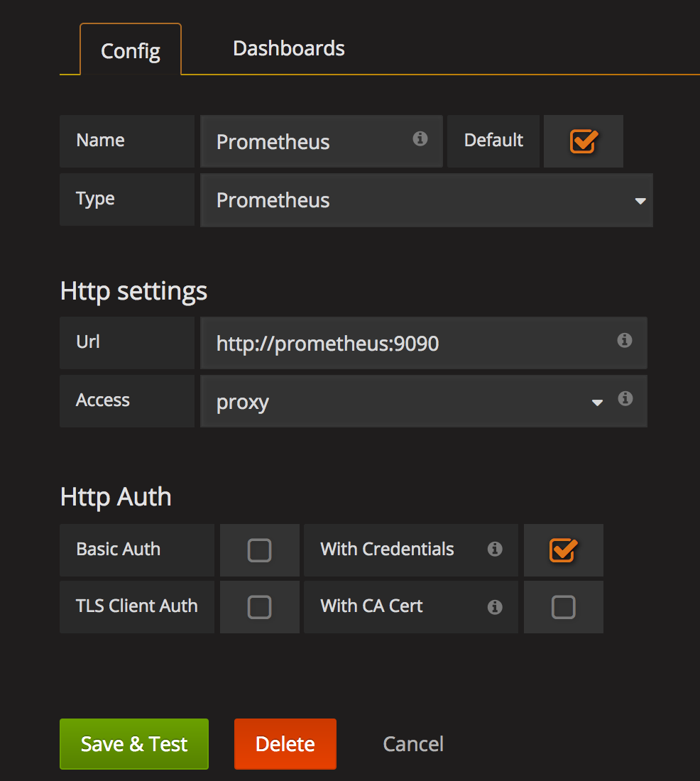
Task: Click the With CA Cert label text
Action: pyautogui.click(x=371, y=606)
